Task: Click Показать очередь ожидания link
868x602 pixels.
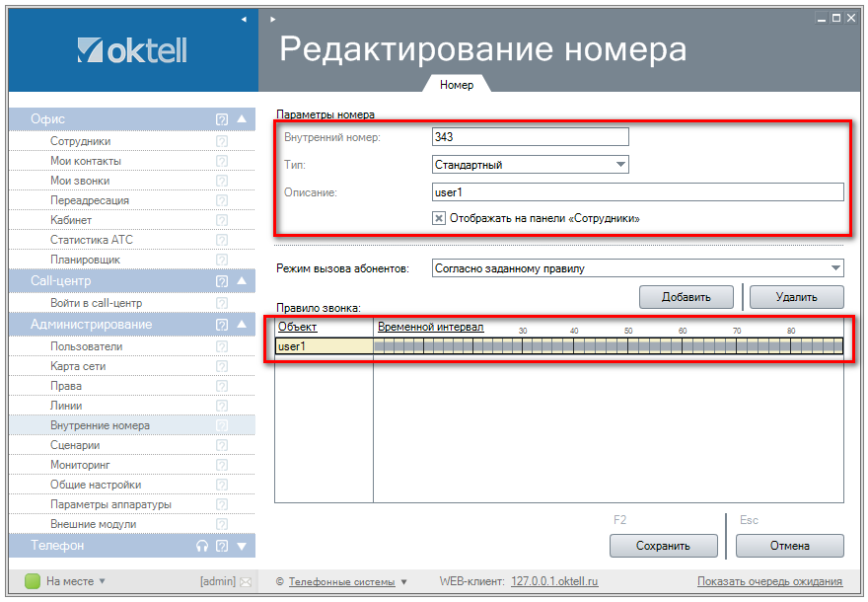Action: (x=769, y=581)
